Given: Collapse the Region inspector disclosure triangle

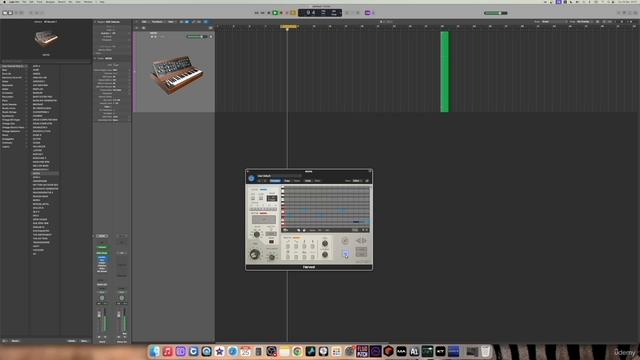Looking at the screenshot, I should coord(95,22).
